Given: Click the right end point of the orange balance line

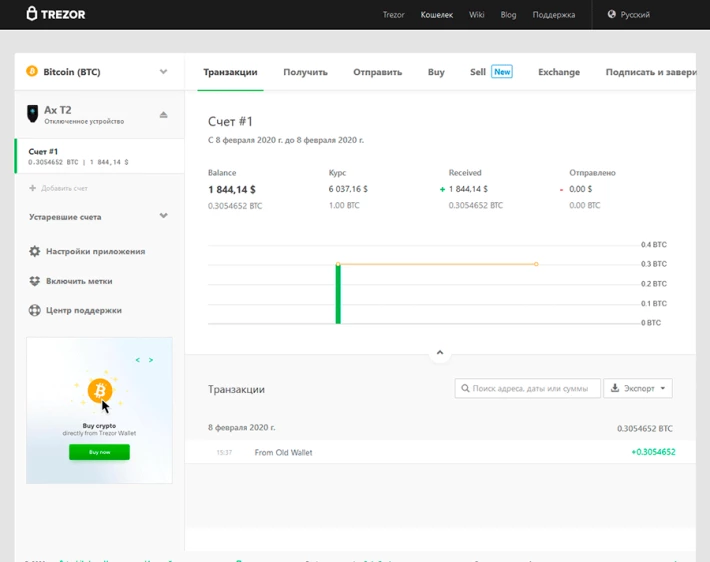Looking at the screenshot, I should click(x=536, y=264).
